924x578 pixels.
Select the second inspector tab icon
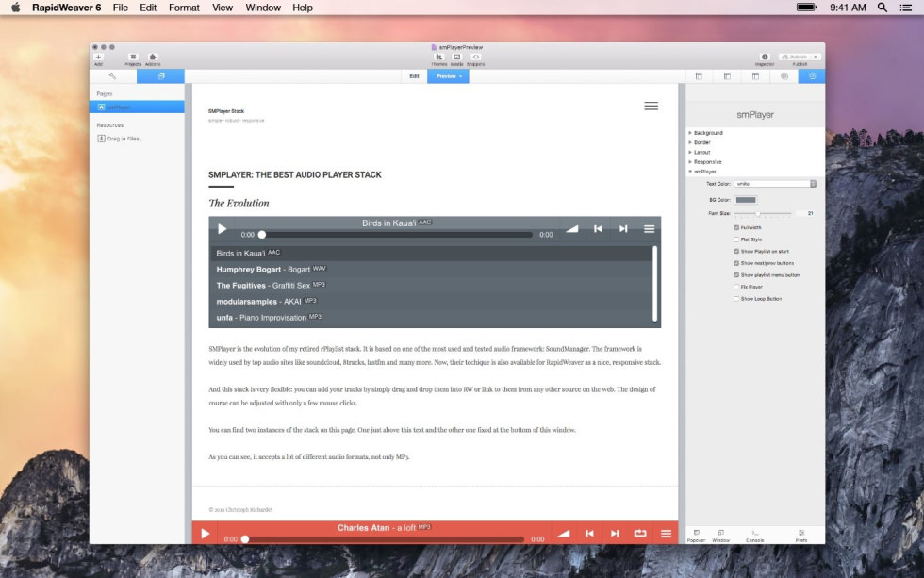tap(727, 76)
